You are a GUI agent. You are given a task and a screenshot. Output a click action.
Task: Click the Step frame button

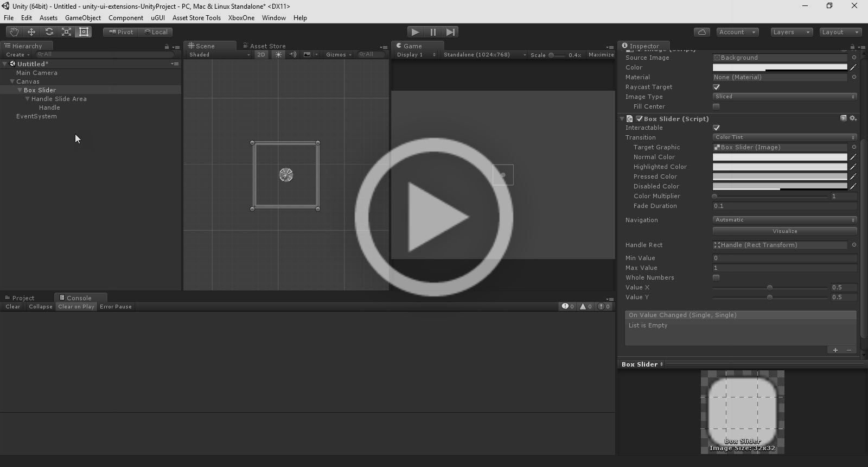(450, 32)
